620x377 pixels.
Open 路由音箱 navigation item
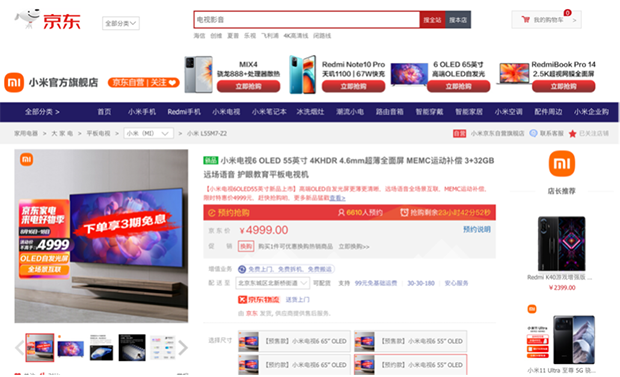[389, 112]
